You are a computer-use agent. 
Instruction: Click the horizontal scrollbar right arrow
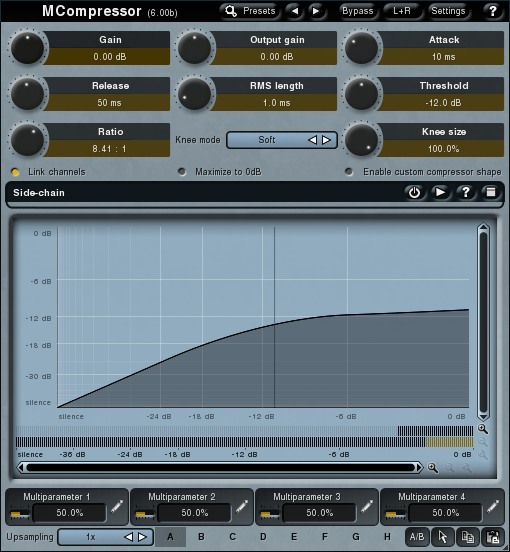pos(419,468)
